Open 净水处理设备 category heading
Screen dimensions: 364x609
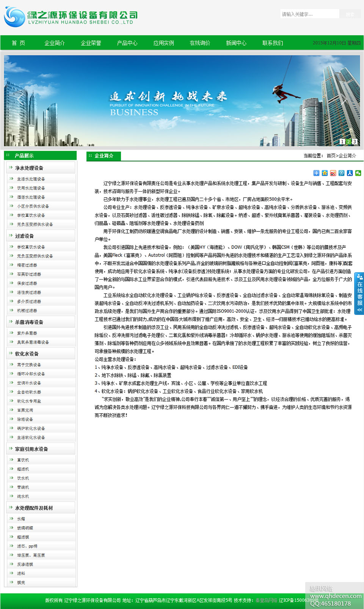pos(29,168)
